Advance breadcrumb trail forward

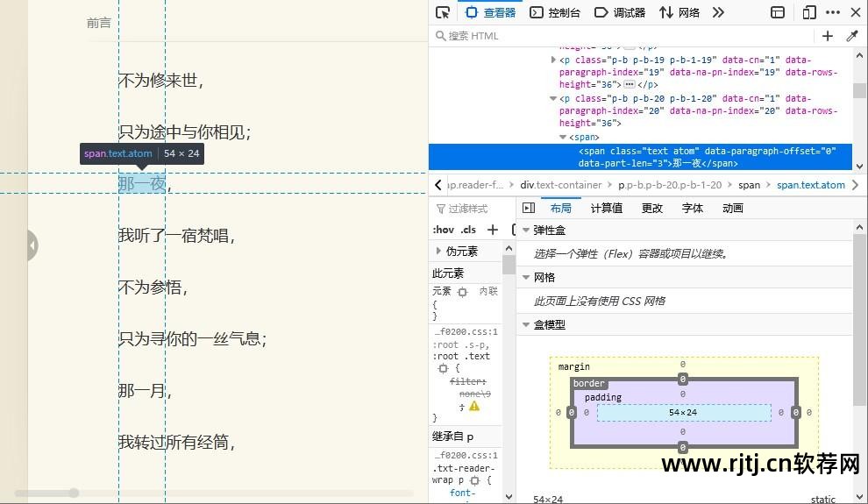(x=855, y=185)
